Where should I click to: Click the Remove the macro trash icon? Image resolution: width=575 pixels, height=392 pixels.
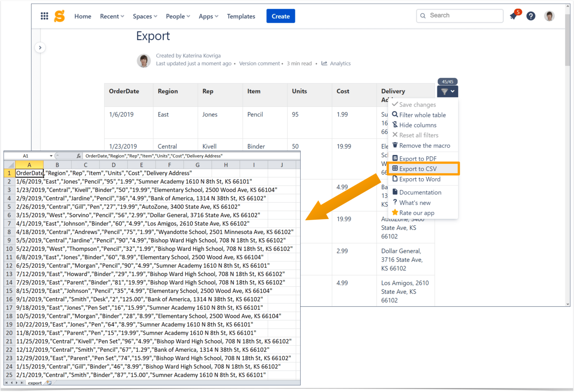coord(395,146)
